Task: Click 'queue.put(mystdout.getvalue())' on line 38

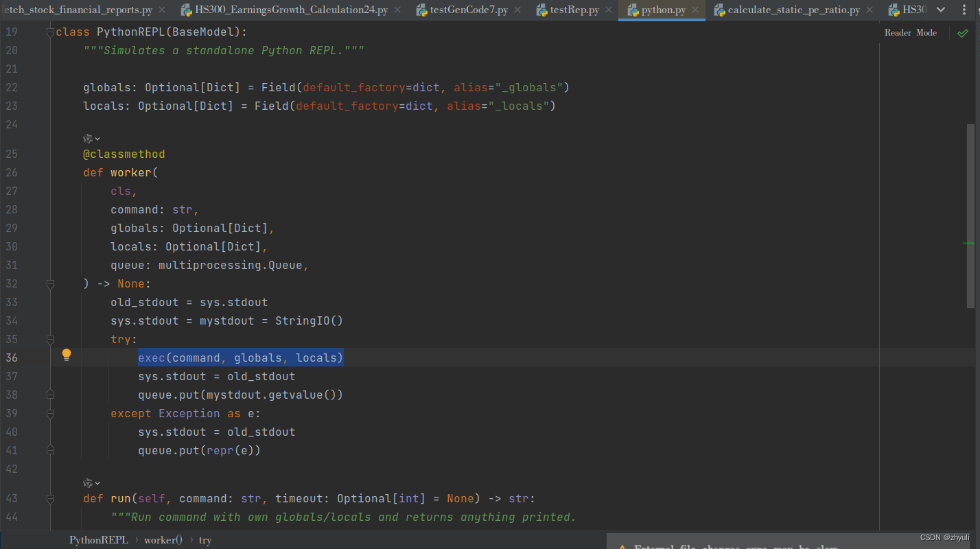Action: tap(240, 395)
